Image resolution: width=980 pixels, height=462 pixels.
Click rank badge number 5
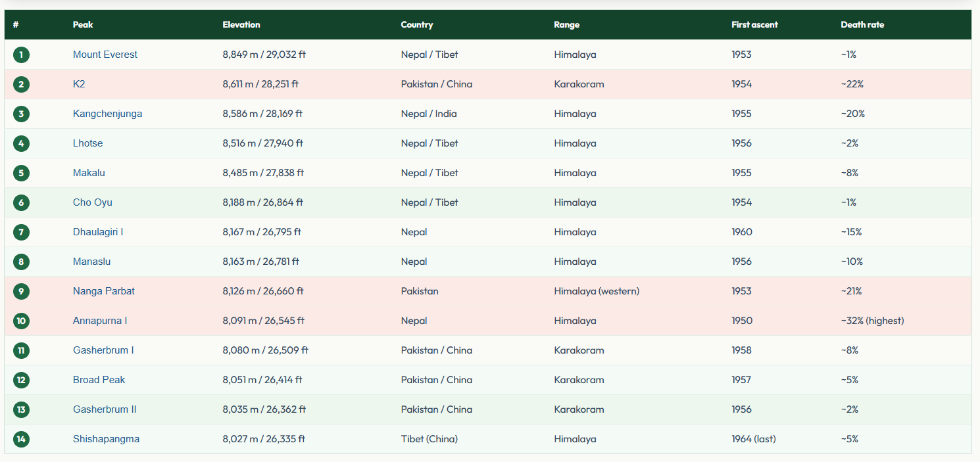tap(21, 173)
